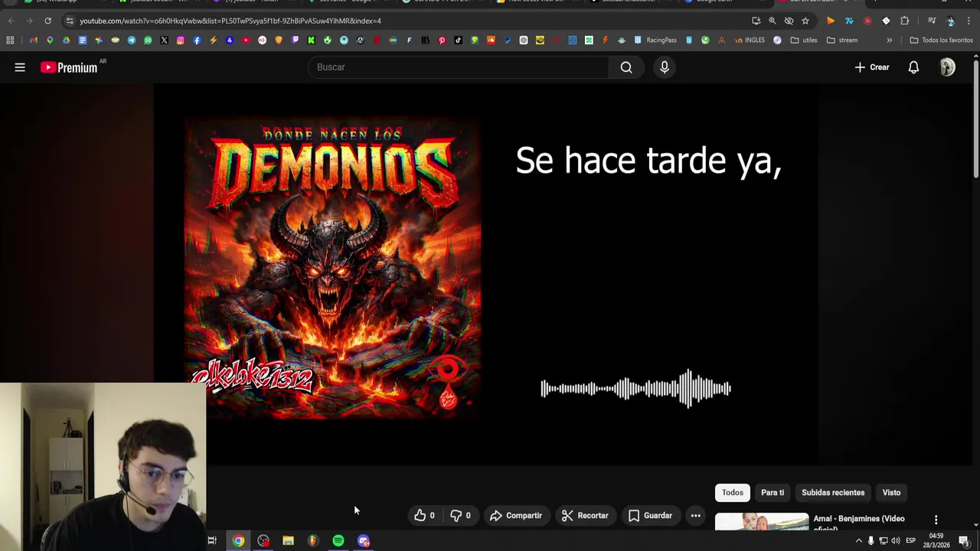Show hidden tray icons chevron
The height and width of the screenshot is (551, 980).
(x=858, y=541)
